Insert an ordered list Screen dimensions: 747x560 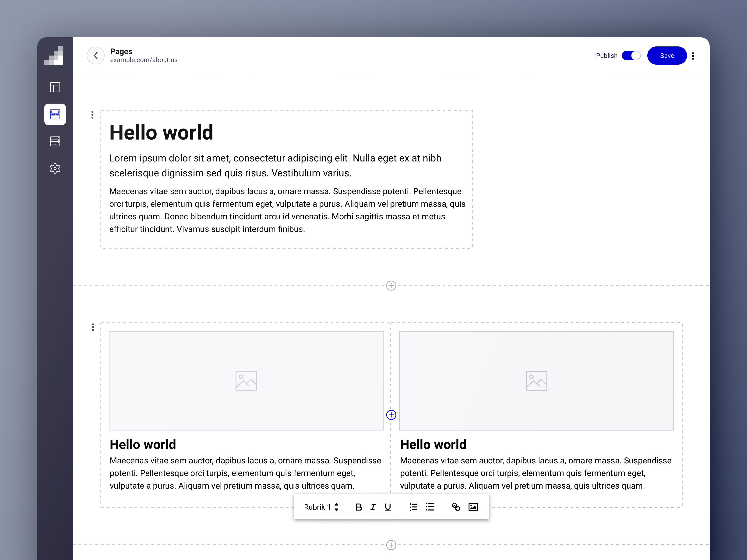[413, 507]
